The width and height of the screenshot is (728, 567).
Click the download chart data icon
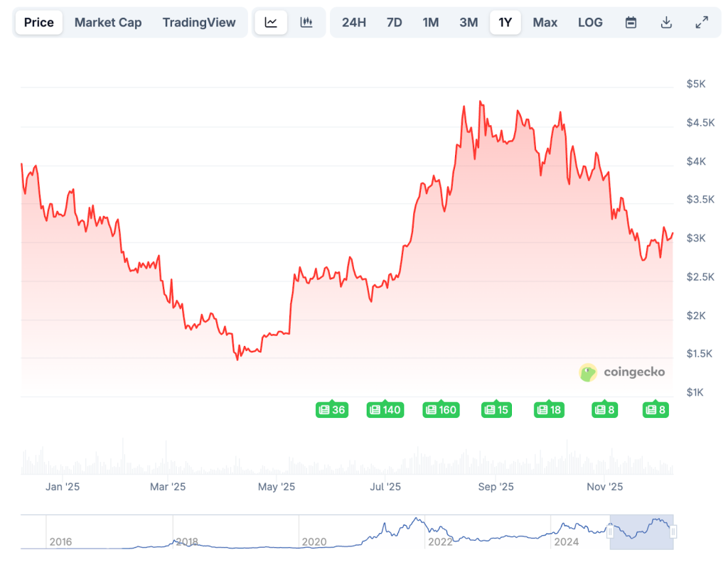pos(666,22)
